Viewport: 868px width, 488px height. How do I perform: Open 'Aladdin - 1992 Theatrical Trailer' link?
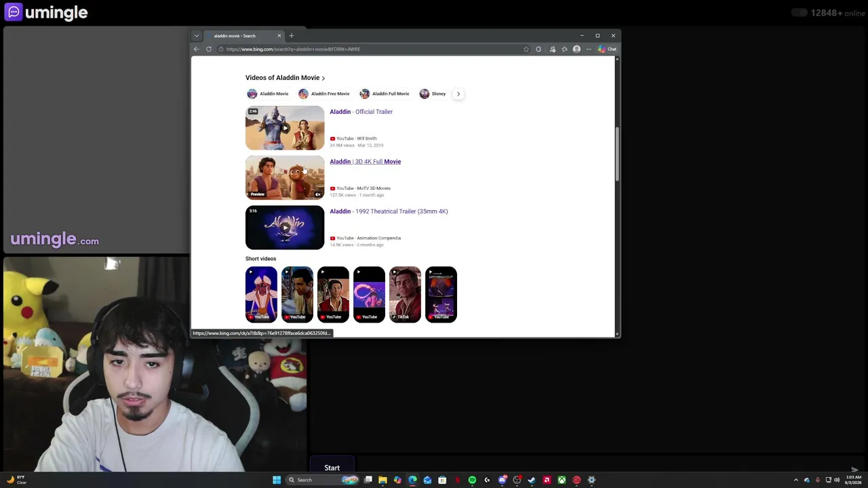pyautogui.click(x=389, y=211)
